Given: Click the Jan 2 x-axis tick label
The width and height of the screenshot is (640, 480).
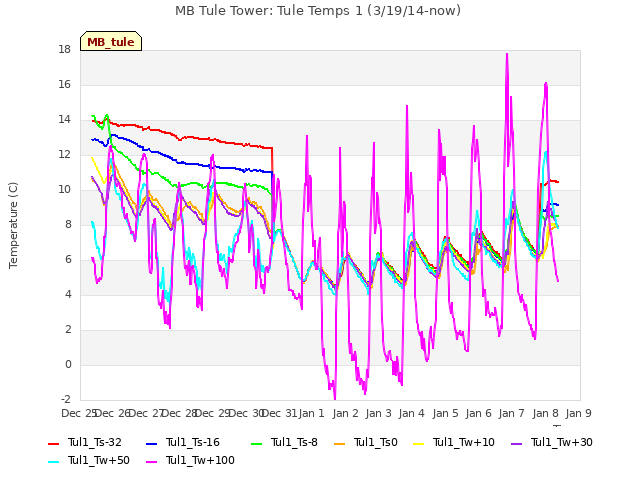Looking at the screenshot, I should coord(345,413).
